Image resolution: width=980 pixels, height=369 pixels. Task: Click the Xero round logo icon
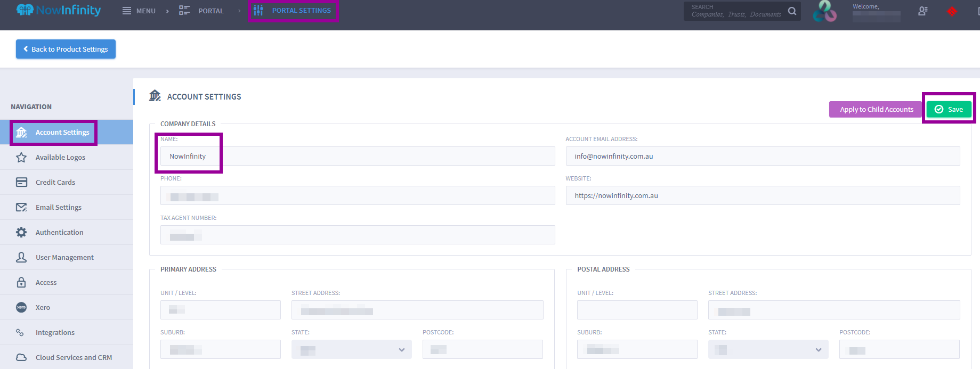click(21, 307)
